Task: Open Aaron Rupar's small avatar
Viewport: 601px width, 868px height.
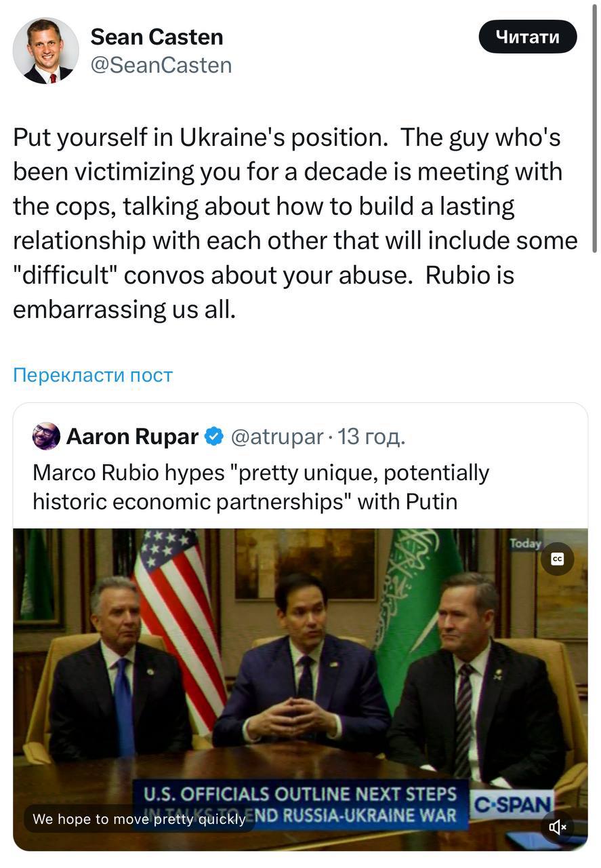Action: click(46, 436)
